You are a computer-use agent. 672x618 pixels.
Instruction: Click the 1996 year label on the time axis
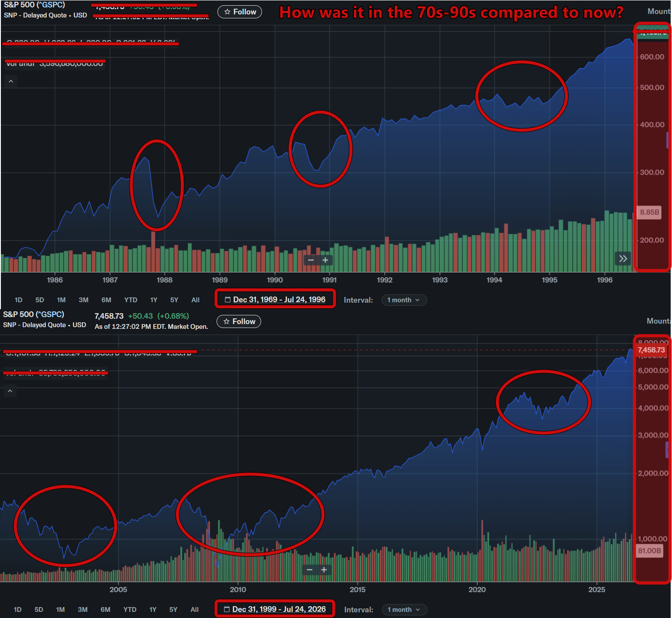605,280
